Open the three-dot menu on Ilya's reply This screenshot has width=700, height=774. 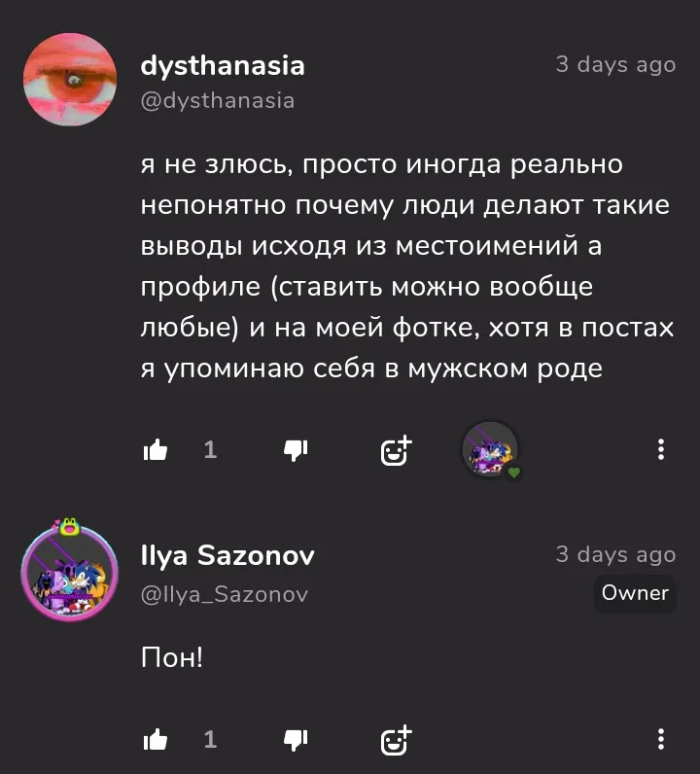[x=660, y=739]
